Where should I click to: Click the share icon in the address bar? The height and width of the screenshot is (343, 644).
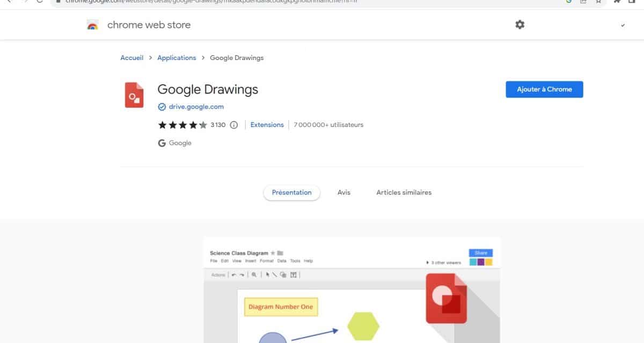click(583, 2)
